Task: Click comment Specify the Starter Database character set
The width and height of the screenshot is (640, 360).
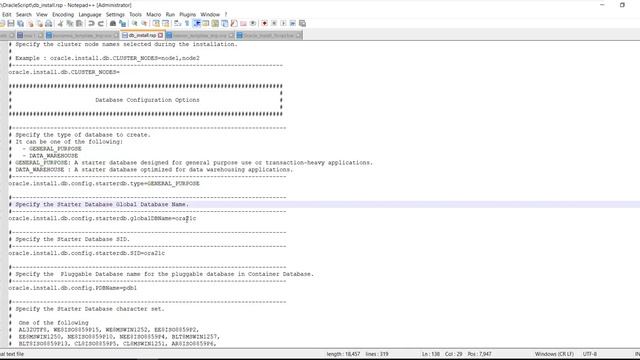Action: coord(87,309)
